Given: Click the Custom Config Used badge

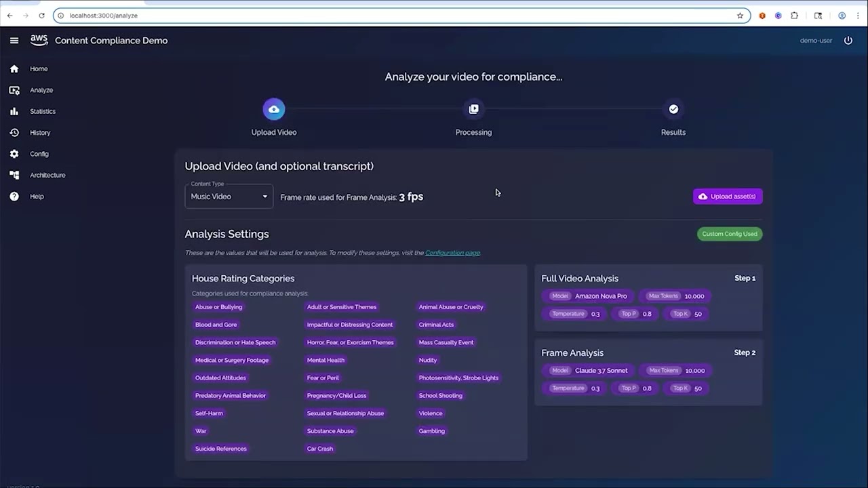Looking at the screenshot, I should pyautogui.click(x=730, y=234).
